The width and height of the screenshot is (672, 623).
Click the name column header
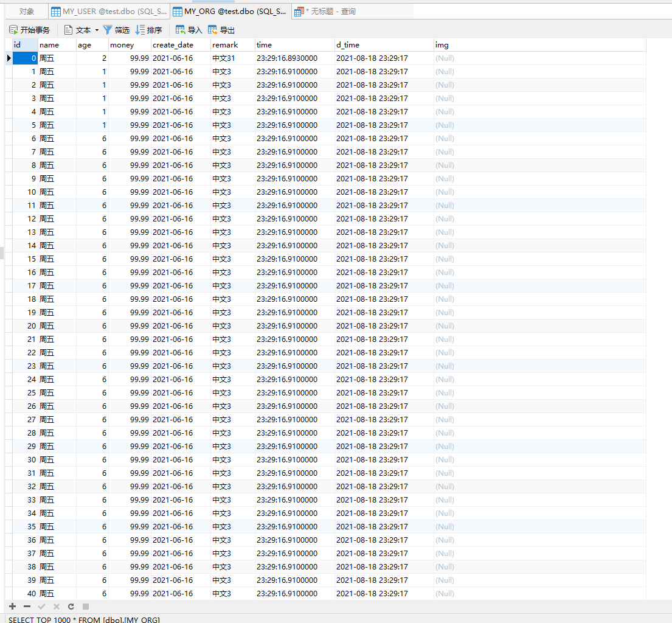[x=57, y=45]
